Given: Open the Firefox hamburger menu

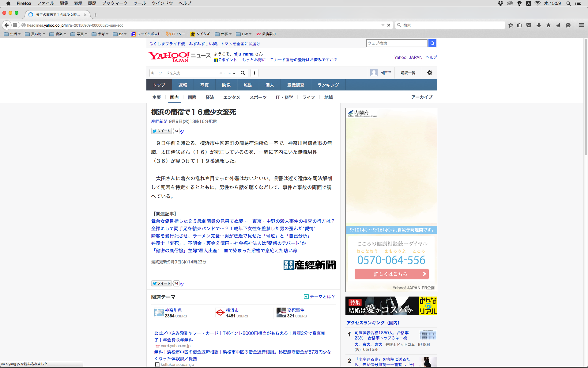Looking at the screenshot, I should pyautogui.click(x=581, y=25).
